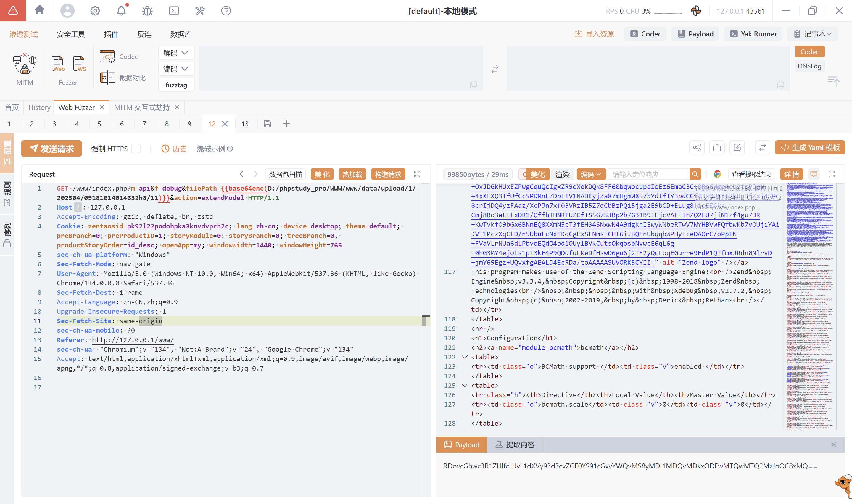This screenshot has height=504, width=852.
Task: Open the Web Fuzzer icon
Action: click(57, 64)
